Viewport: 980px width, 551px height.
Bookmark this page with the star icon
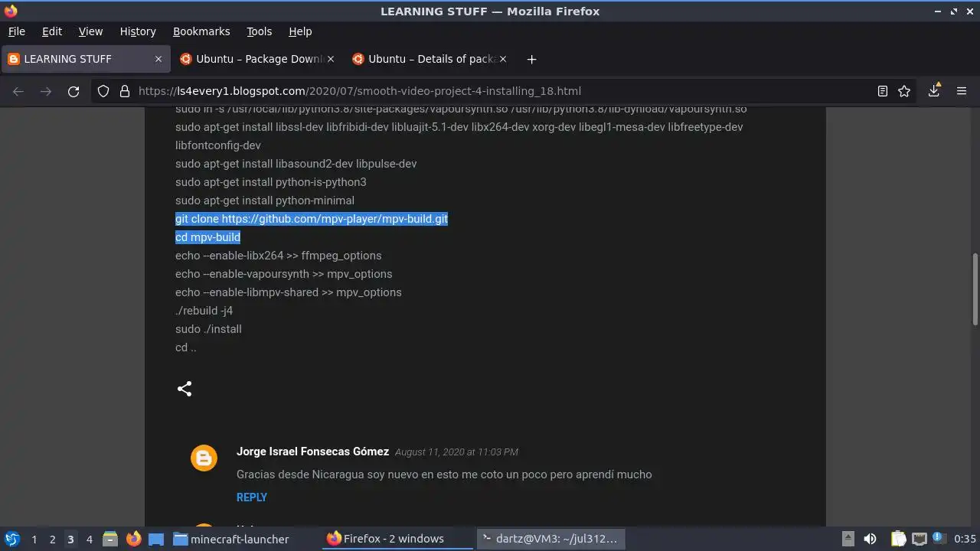click(x=904, y=91)
